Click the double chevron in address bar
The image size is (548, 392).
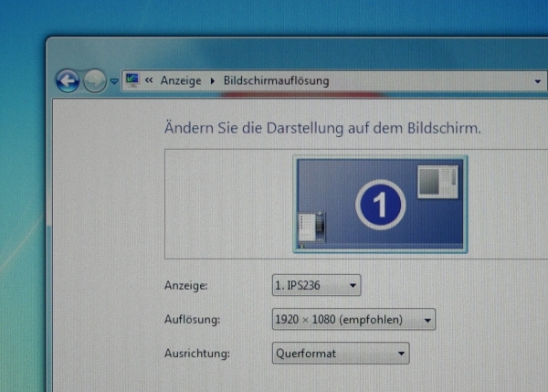click(x=149, y=80)
